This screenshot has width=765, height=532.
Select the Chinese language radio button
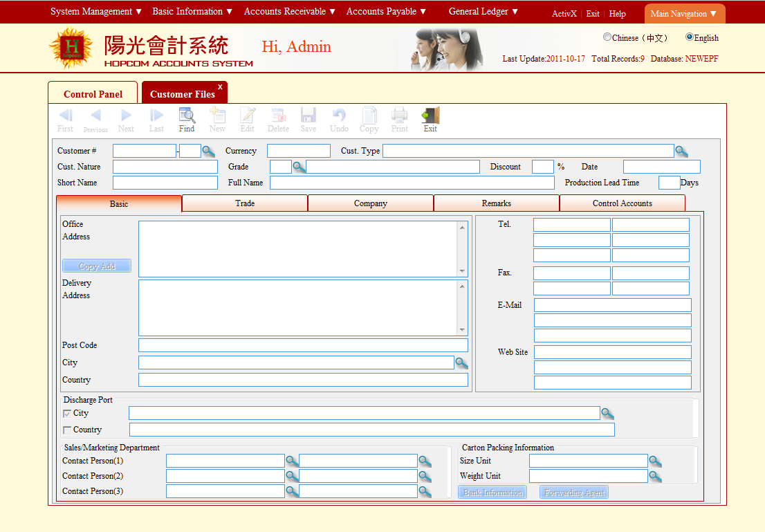coord(607,37)
